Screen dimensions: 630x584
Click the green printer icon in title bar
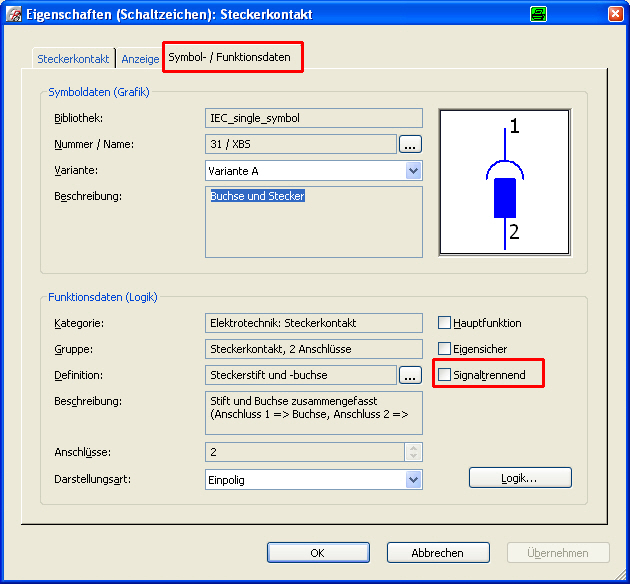tap(538, 14)
